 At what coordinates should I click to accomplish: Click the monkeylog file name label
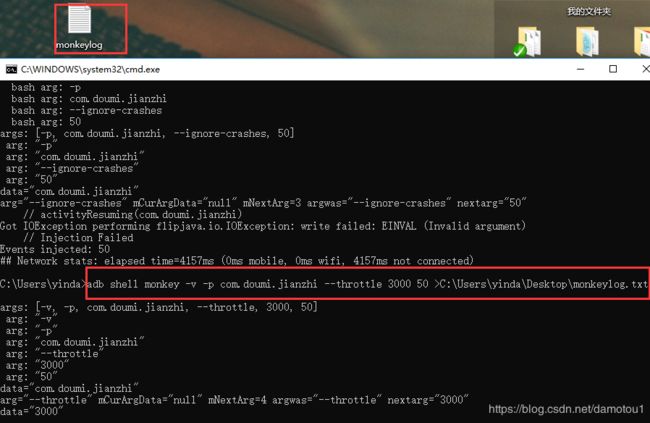click(x=79, y=45)
